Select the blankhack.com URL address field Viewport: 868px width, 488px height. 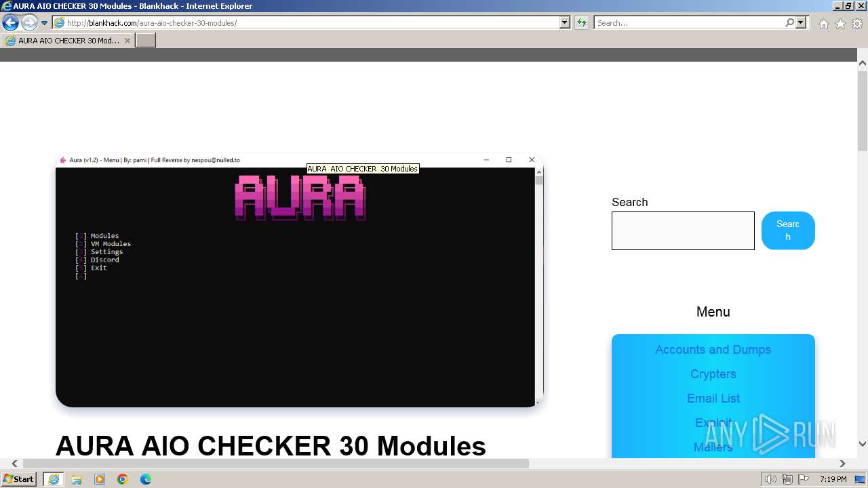coord(305,23)
